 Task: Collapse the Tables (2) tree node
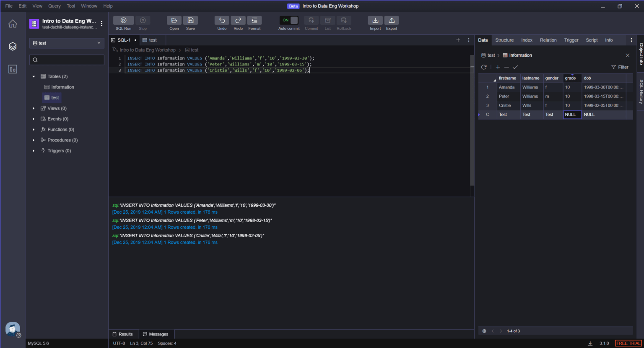[x=34, y=76]
